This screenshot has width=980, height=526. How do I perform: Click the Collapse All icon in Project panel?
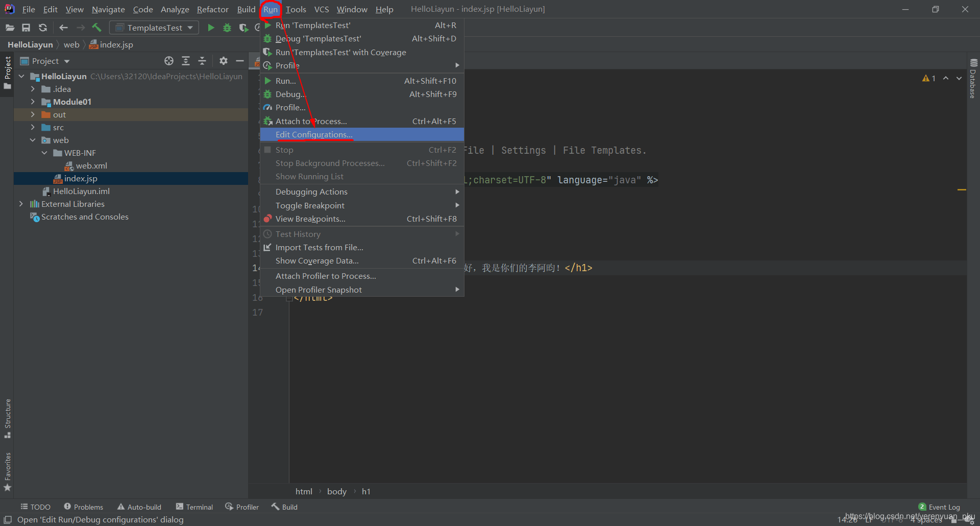[202, 61]
